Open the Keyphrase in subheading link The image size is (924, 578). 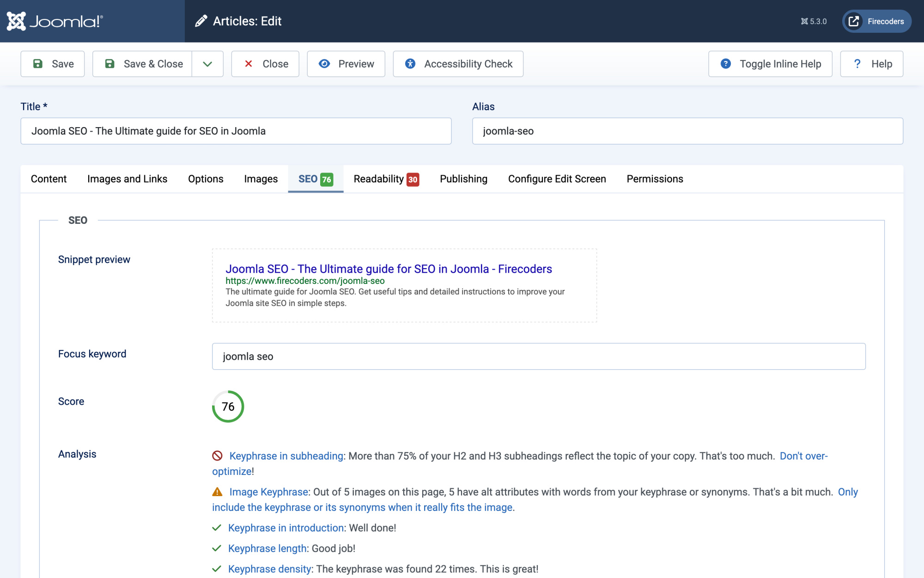click(286, 456)
